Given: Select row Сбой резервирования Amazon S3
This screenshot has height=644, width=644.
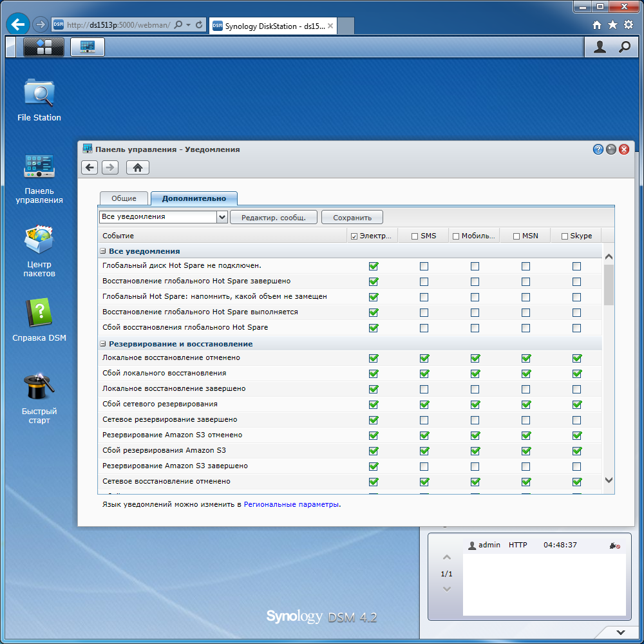Looking at the screenshot, I should point(350,451).
